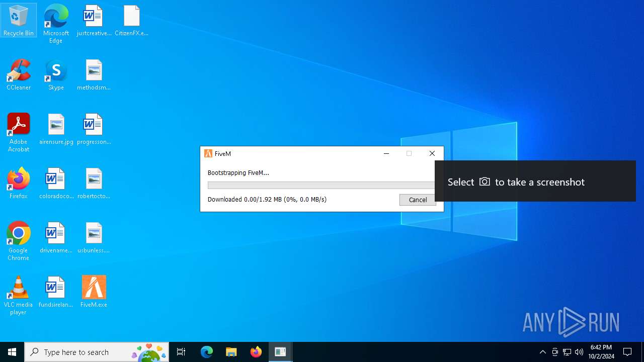Select the robertocto... image file icon
This screenshot has width=644, height=362.
tap(94, 184)
